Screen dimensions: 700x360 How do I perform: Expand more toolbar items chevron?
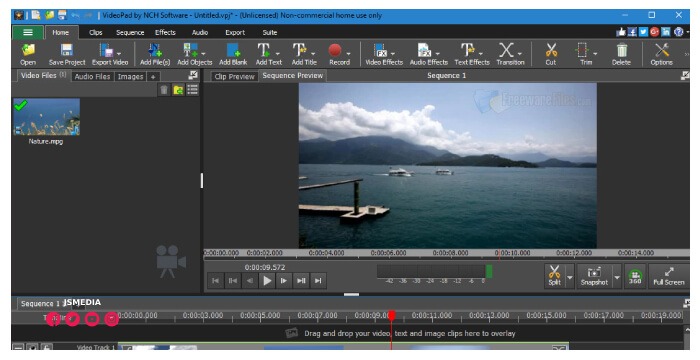click(686, 54)
